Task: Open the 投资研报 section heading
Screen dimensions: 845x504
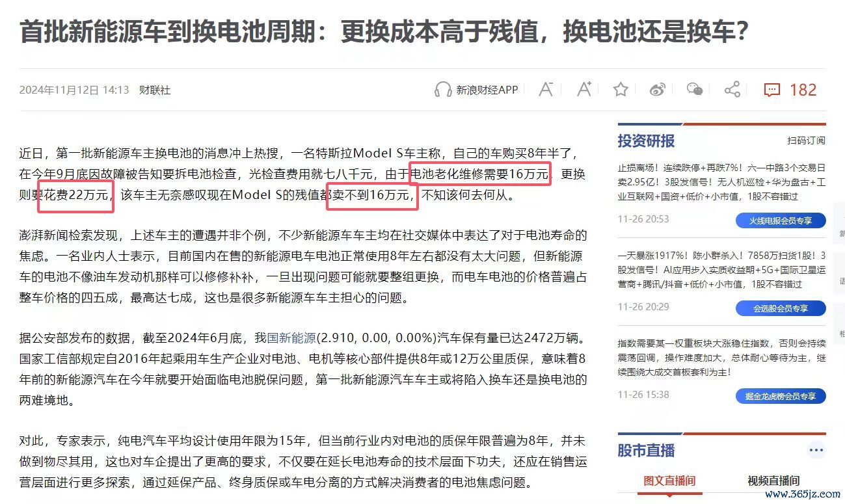Action: pos(646,140)
